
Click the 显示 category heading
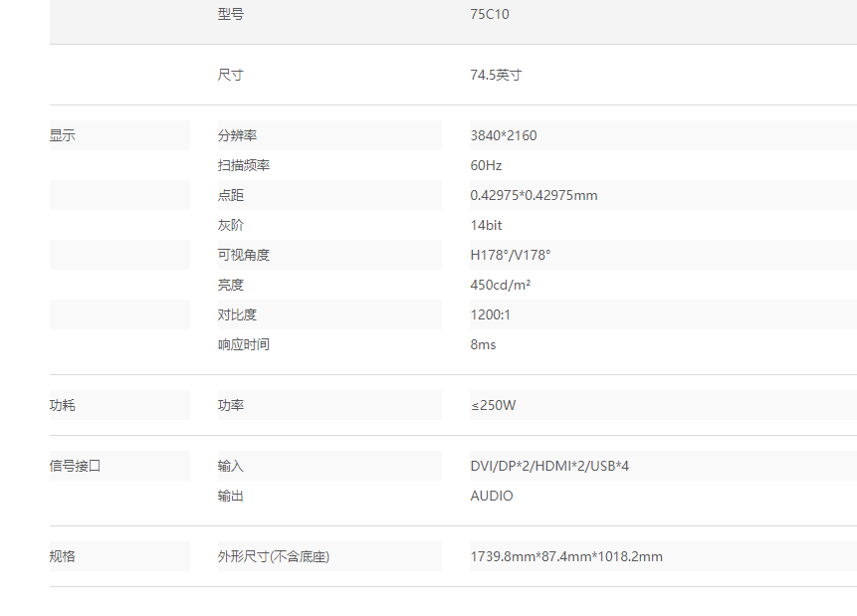pyautogui.click(x=63, y=135)
